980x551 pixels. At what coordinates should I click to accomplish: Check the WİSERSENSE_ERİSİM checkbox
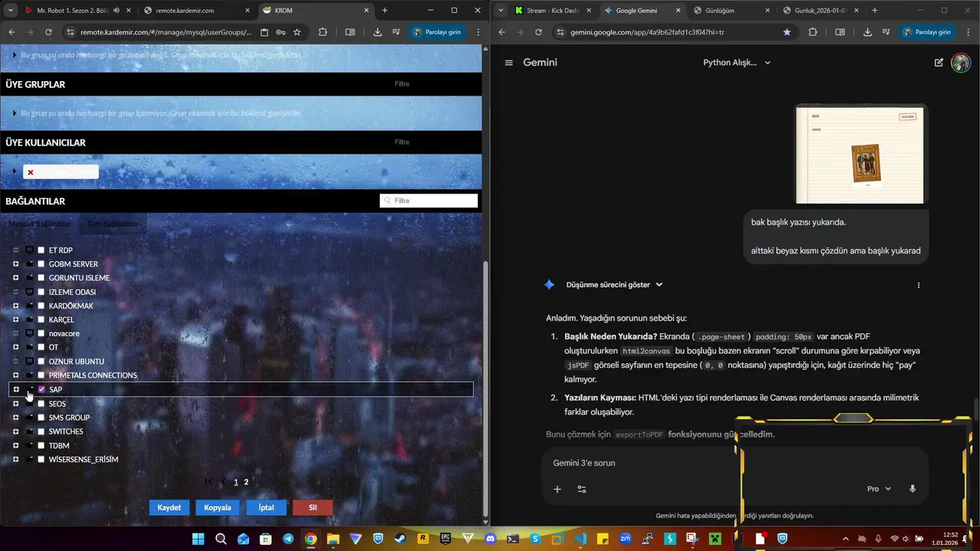(41, 459)
